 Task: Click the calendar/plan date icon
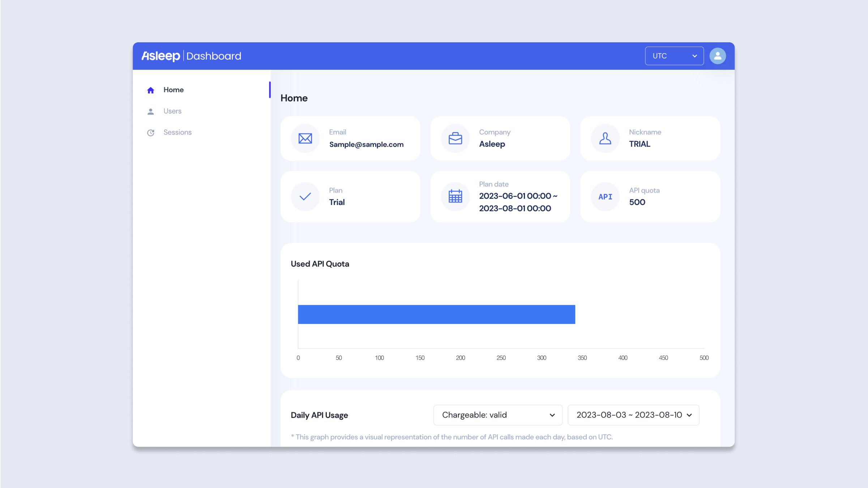[455, 197]
